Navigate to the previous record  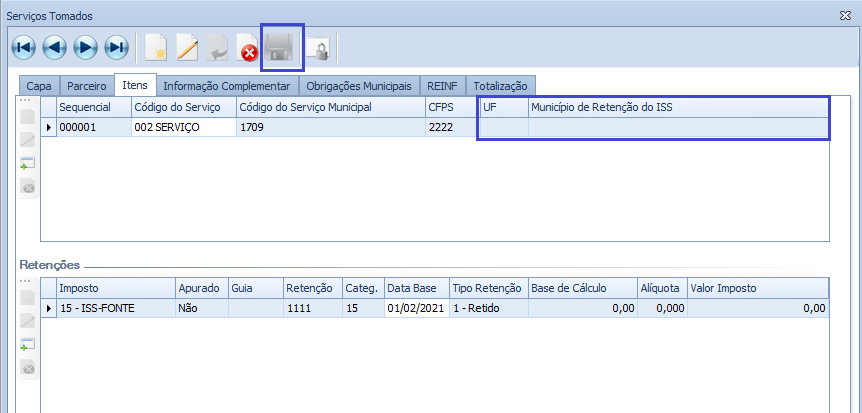(54, 47)
